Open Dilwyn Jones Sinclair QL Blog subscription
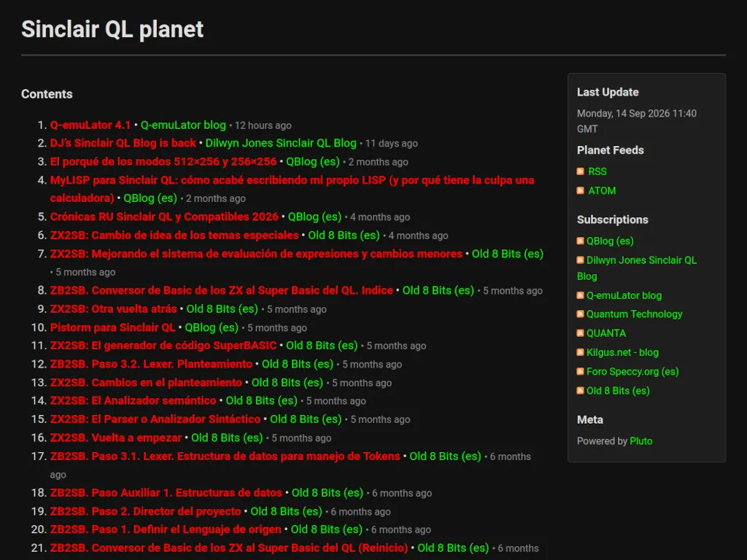This screenshot has width=747, height=560. [636, 268]
